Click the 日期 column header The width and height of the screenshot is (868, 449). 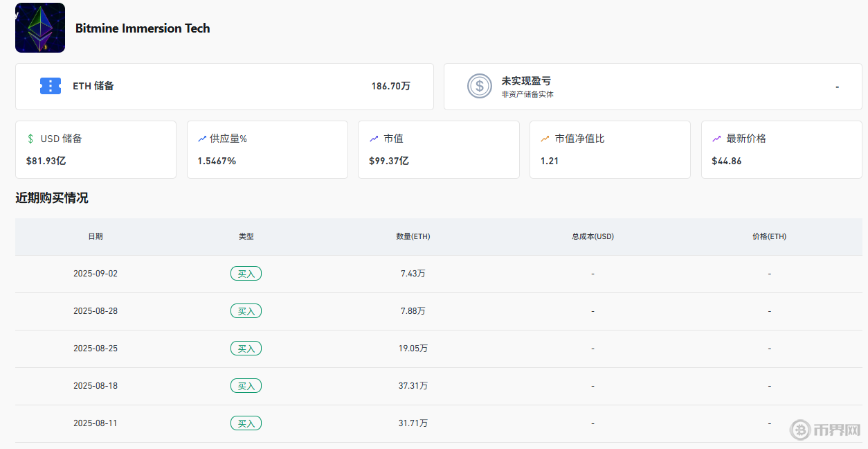(96, 236)
